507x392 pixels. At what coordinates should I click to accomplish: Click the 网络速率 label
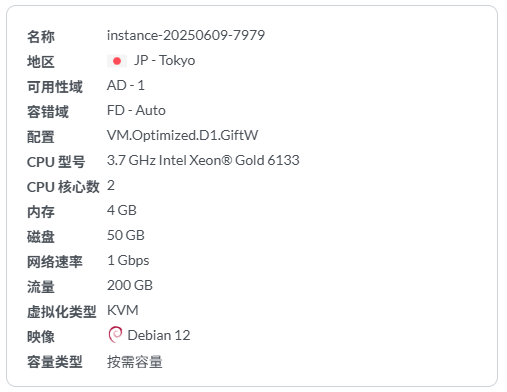coord(55,262)
